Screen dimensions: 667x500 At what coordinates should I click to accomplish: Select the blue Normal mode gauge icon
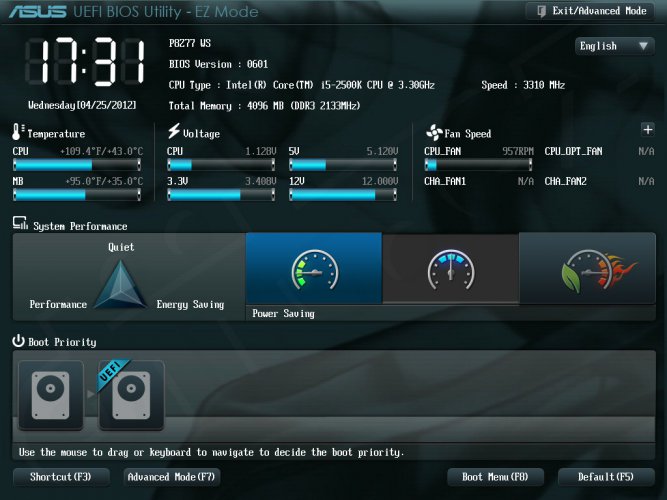pyautogui.click(x=451, y=270)
